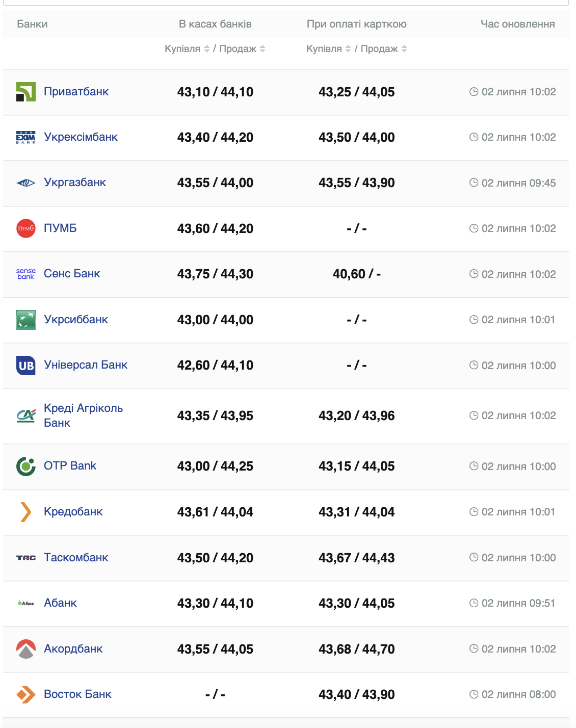Click the Восток Банк orange logo
Screen dimensions: 576x728
tap(26, 694)
